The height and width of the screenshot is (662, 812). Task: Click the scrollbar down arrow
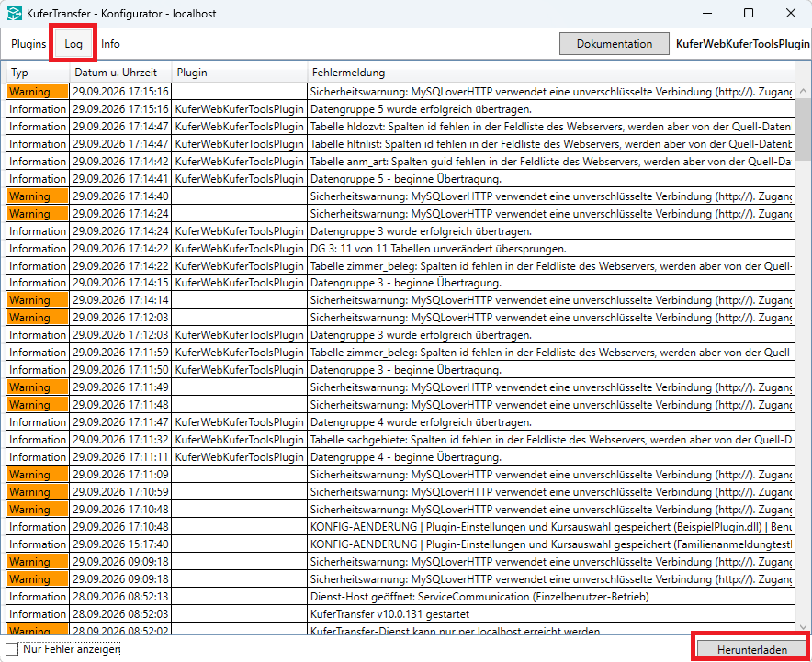coord(803,627)
